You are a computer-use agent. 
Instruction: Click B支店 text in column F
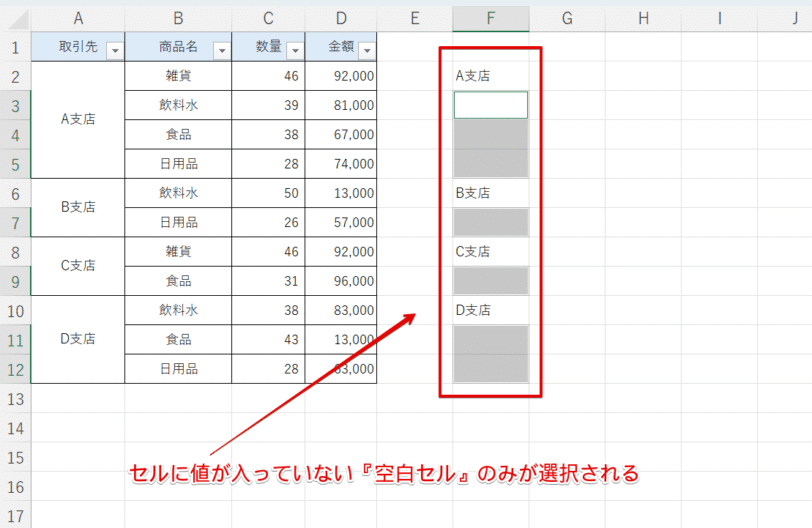coord(473,193)
